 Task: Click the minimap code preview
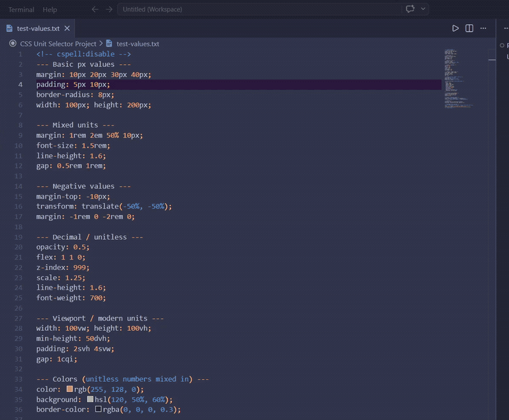[457, 79]
